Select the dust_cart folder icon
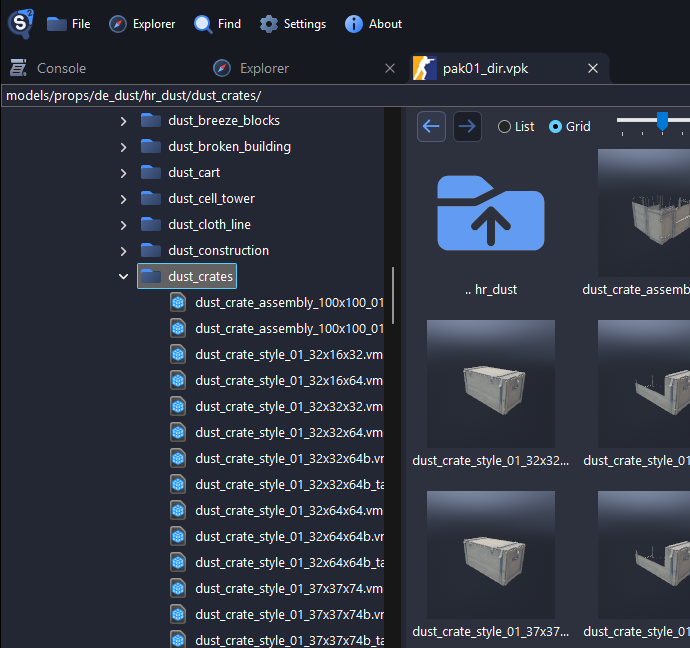The image size is (690, 648). click(x=150, y=172)
